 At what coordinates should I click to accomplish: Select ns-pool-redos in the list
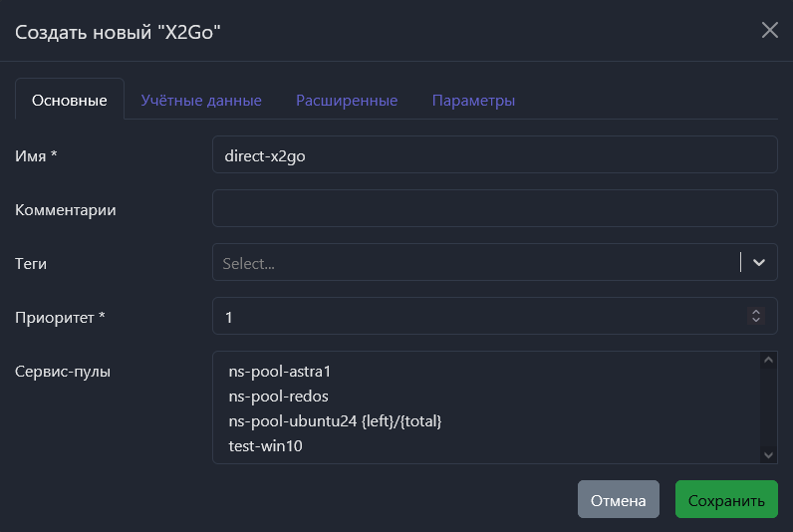click(x=278, y=397)
